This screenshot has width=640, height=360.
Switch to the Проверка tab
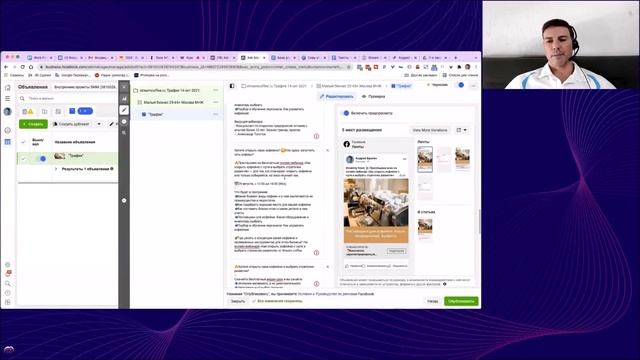(373, 97)
